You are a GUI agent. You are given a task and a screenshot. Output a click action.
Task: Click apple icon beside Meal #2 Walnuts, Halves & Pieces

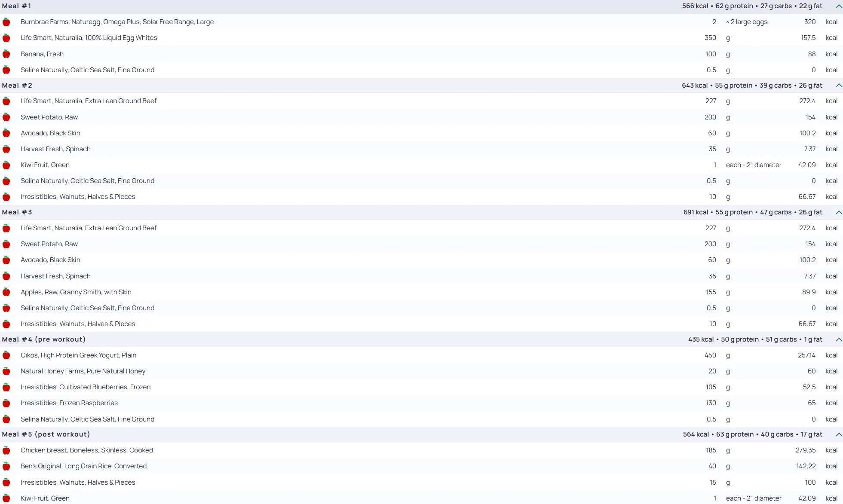point(6,197)
